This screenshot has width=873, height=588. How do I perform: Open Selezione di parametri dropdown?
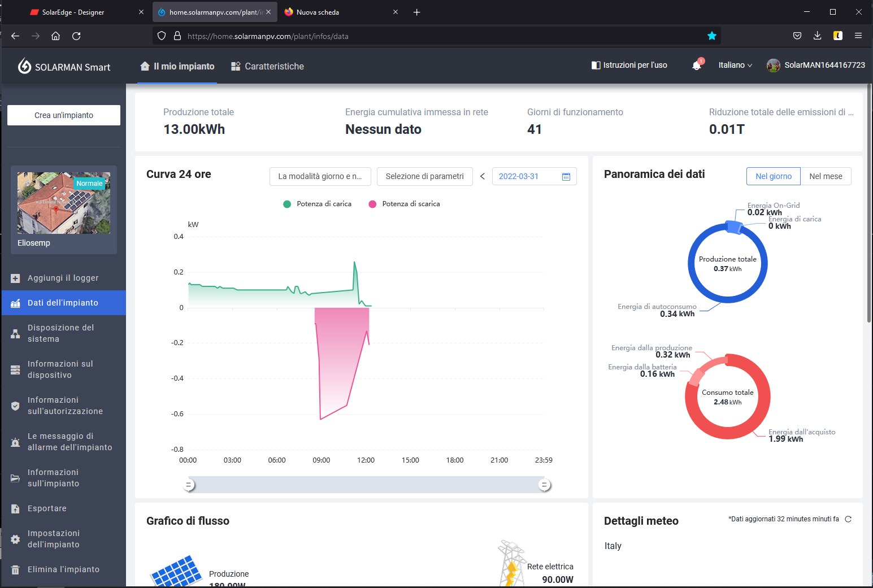424,176
